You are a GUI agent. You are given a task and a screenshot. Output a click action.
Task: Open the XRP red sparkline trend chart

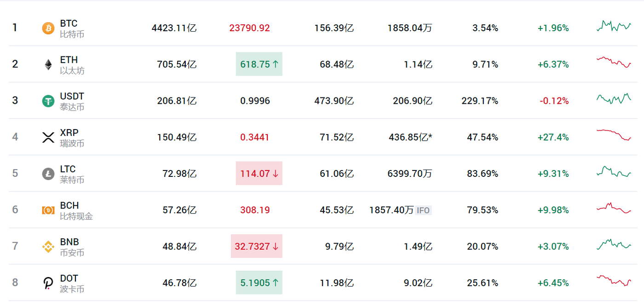click(614, 135)
